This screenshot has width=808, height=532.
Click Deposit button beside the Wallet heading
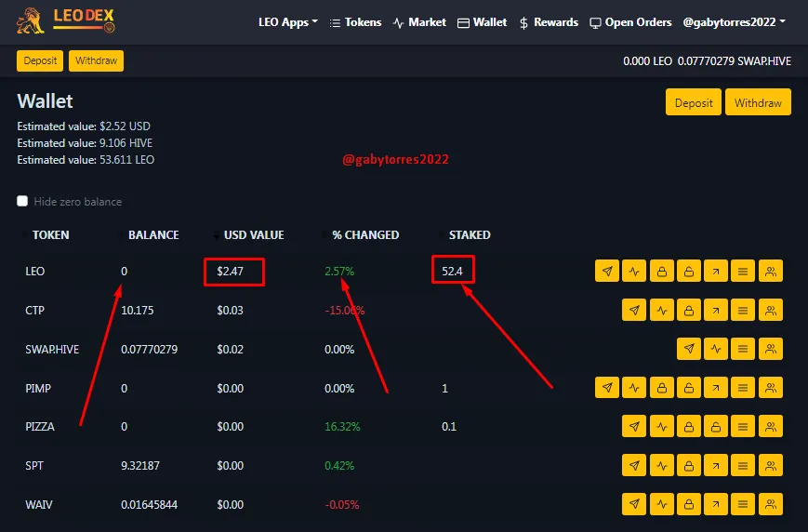point(694,102)
